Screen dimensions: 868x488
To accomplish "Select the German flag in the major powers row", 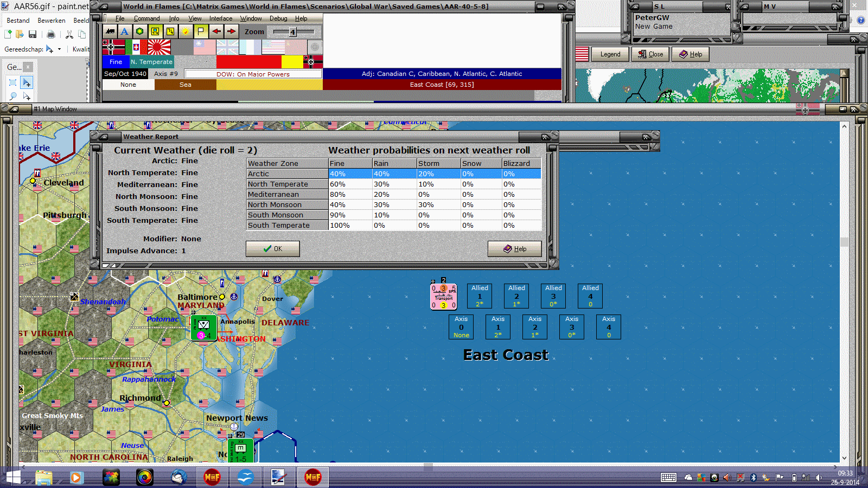I will 114,47.
